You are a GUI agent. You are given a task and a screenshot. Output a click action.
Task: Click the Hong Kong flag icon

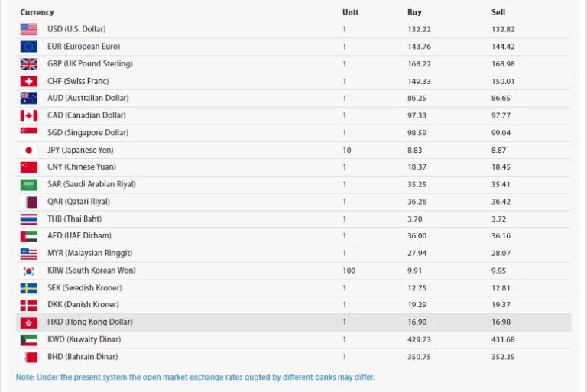click(x=28, y=322)
